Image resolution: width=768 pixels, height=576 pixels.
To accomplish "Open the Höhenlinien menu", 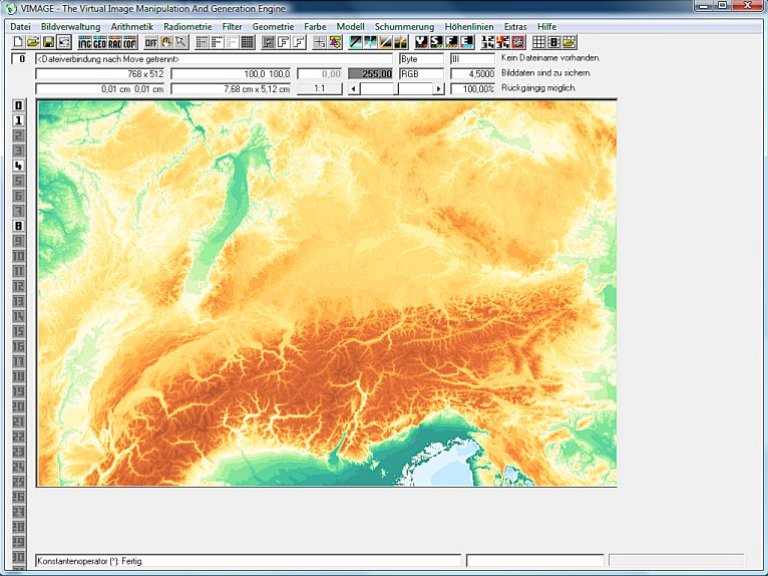I will click(x=469, y=25).
